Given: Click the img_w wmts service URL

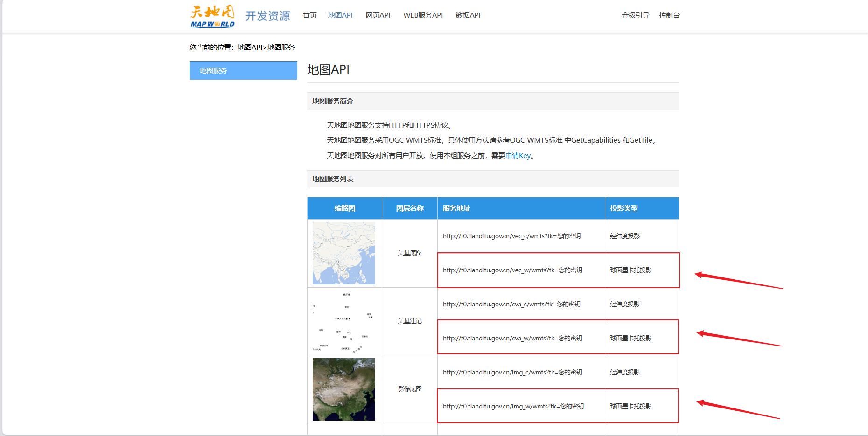Looking at the screenshot, I should click(x=513, y=406).
